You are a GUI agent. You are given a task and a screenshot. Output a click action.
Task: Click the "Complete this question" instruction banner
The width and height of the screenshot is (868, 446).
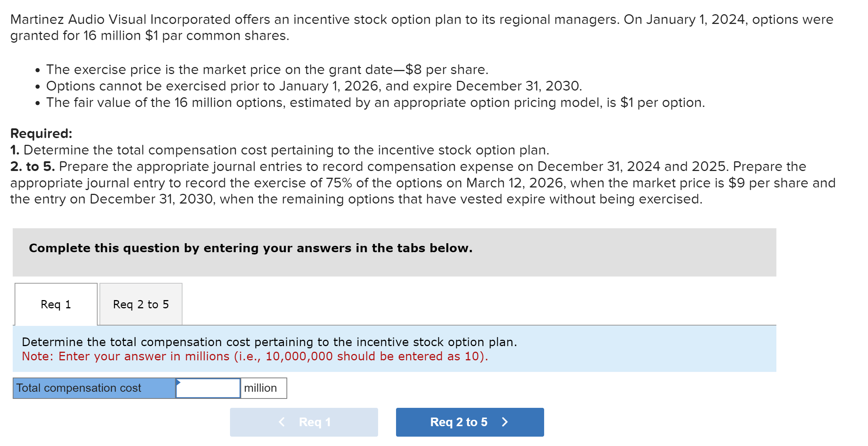251,248
